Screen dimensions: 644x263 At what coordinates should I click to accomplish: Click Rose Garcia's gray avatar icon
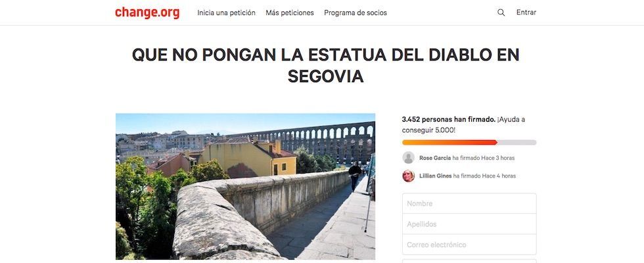coord(408,158)
